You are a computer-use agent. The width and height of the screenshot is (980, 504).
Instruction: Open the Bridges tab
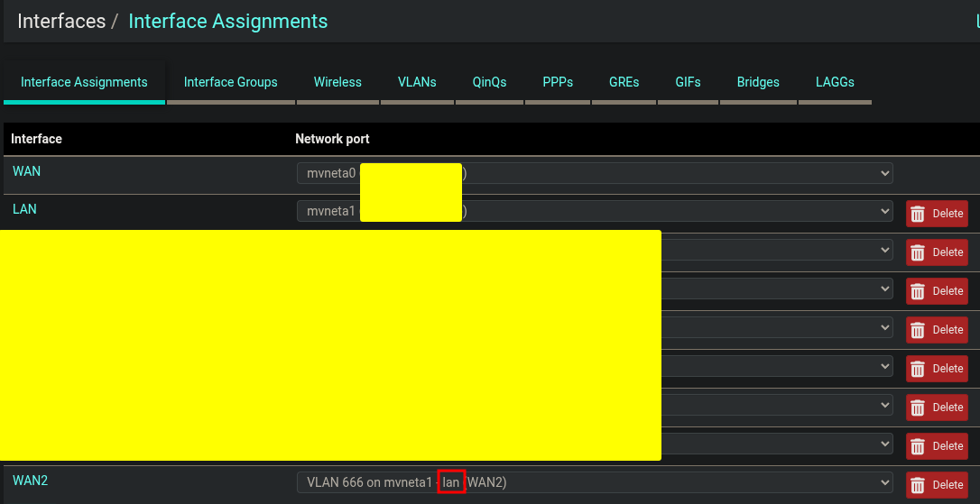click(x=758, y=82)
